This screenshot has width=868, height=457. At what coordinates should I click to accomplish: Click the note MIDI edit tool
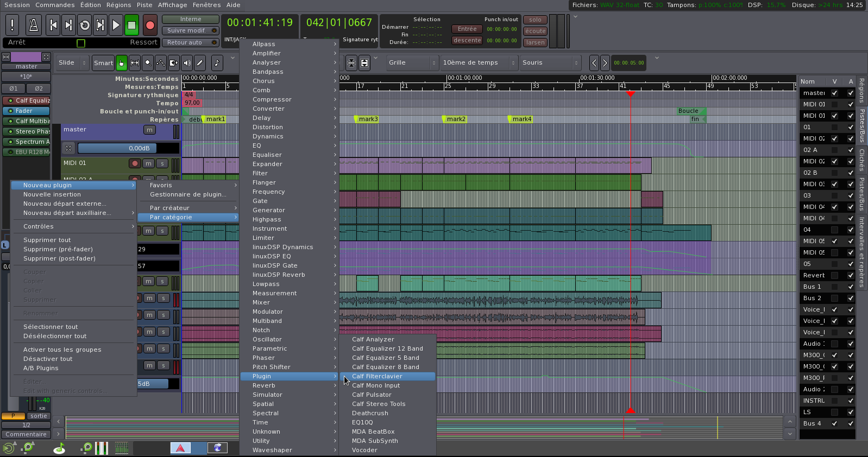[217, 63]
